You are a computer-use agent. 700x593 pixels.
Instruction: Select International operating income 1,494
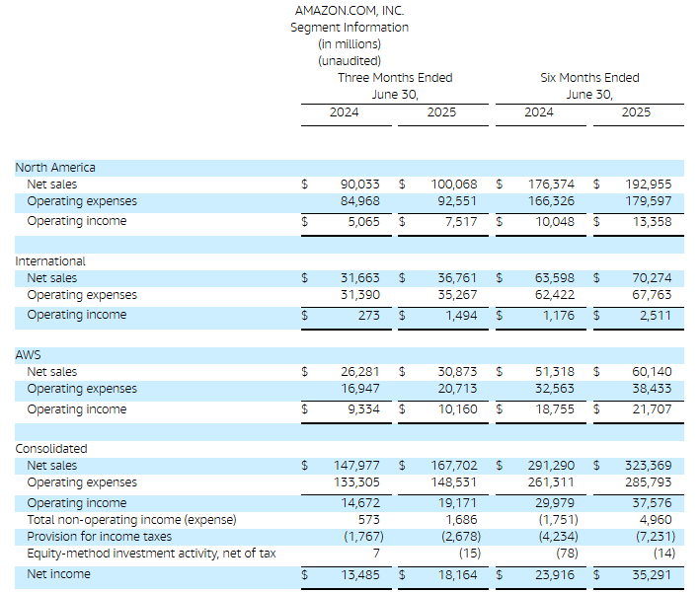click(x=461, y=316)
